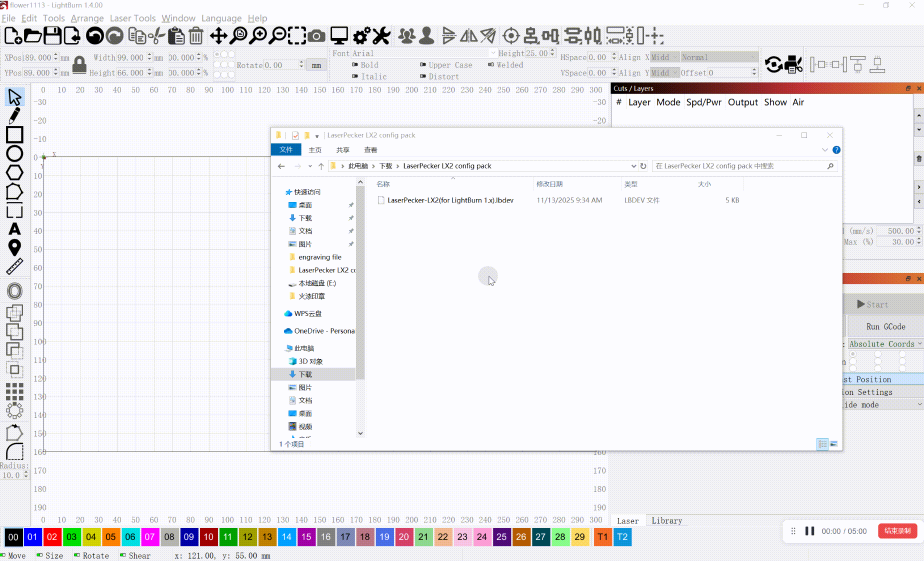924x561 pixels.
Task: Select the Ellipse drawing tool
Action: (14, 154)
